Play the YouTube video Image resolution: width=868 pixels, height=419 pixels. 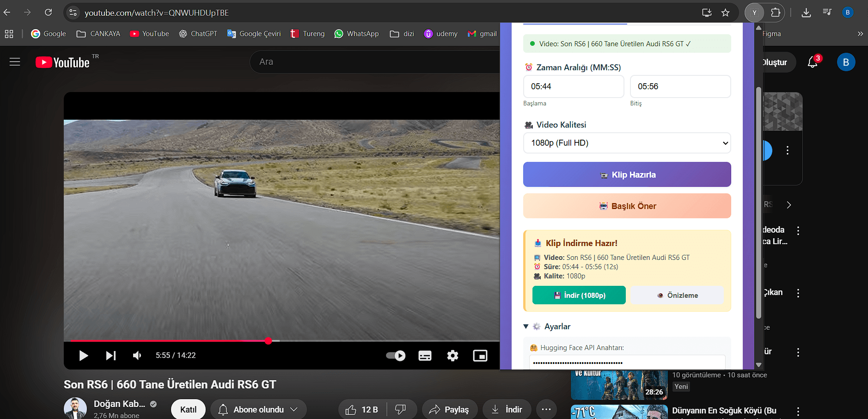(83, 355)
